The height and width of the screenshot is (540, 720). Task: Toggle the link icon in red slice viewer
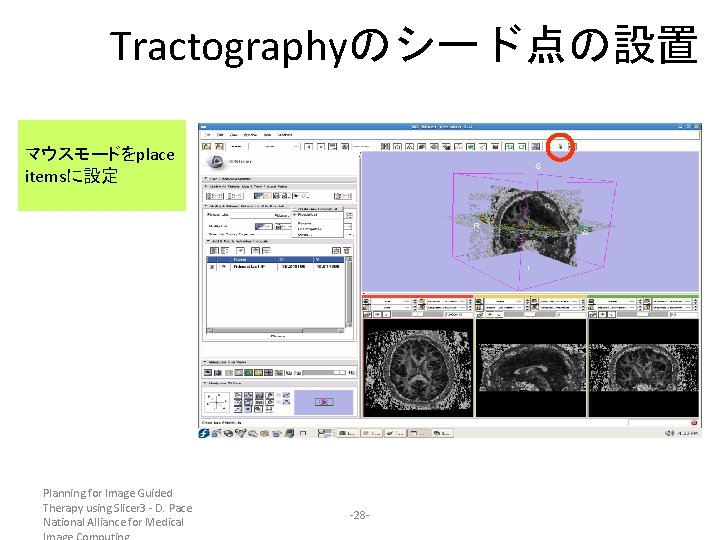pyautogui.click(x=367, y=315)
